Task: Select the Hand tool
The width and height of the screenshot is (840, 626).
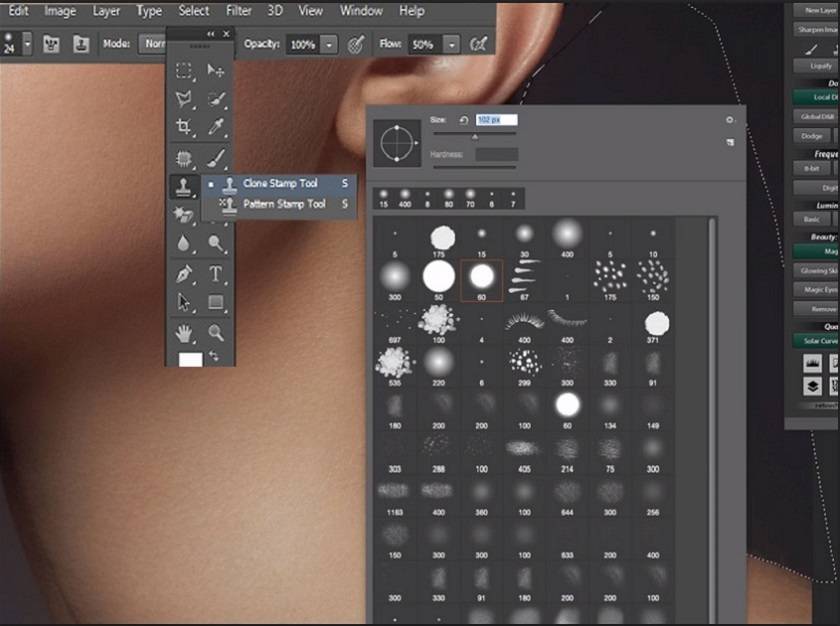Action: click(x=184, y=332)
